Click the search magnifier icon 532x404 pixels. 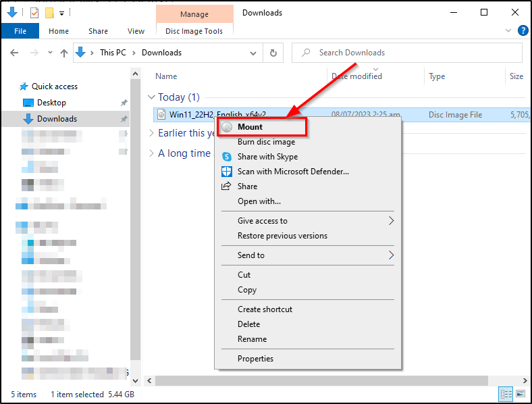[306, 53]
